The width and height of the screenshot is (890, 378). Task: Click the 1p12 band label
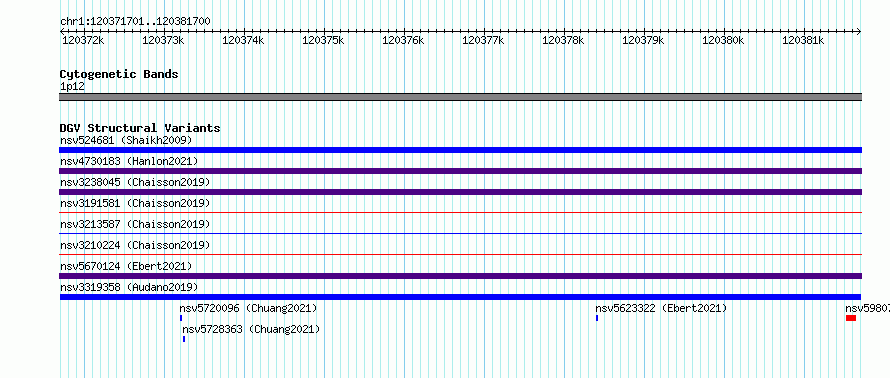[72, 87]
